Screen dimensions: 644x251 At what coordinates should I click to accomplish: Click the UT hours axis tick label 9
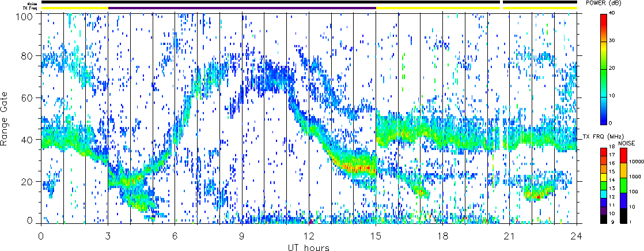pos(242,236)
